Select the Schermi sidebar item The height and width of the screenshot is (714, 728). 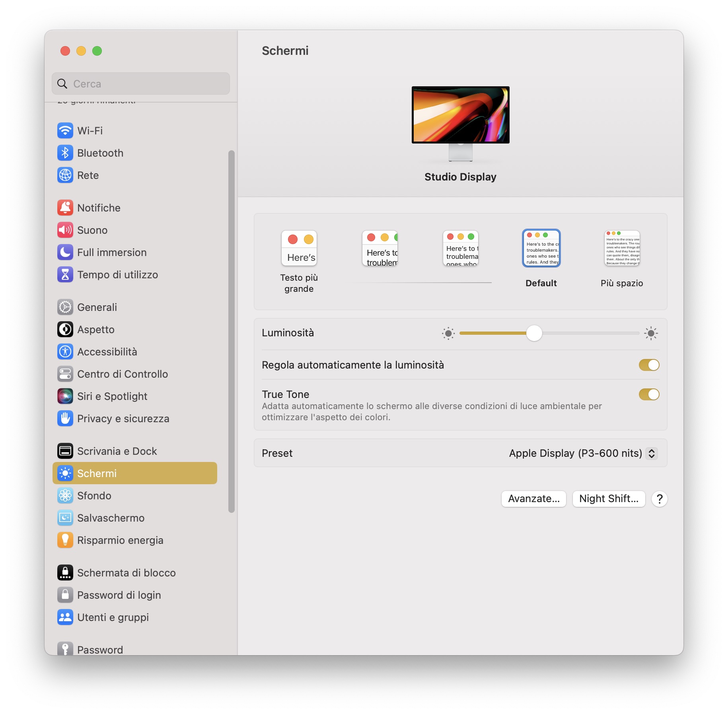pyautogui.click(x=135, y=473)
